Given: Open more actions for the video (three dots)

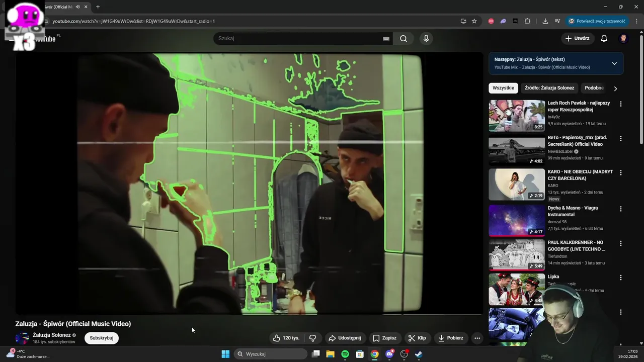Looking at the screenshot, I should coord(477,338).
